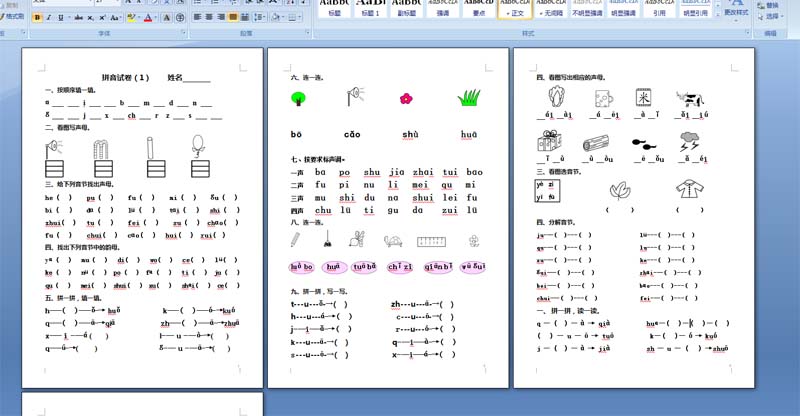The image size is (800, 416).
Task: Click the Change Styles (更改样式) button
Action: click(736, 8)
